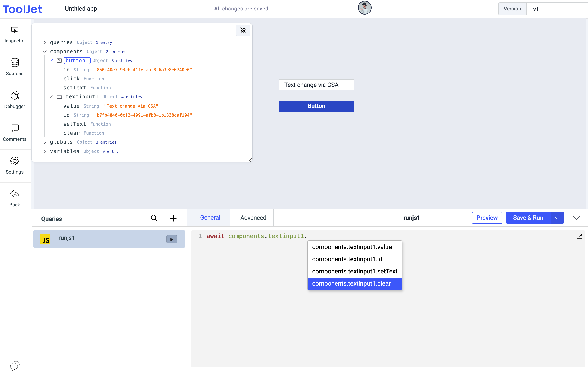Screen dimensions: 588x374
Task: Toggle the Save & Run dropdown arrow
Action: click(557, 218)
